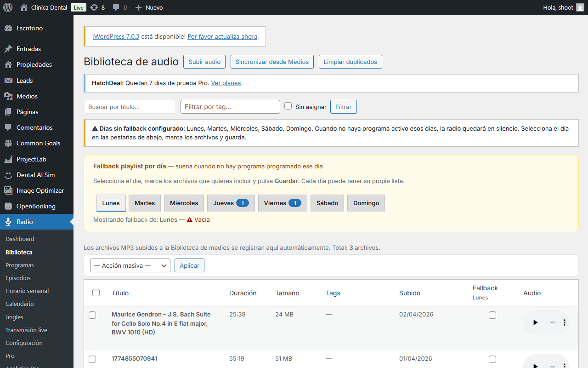This screenshot has width=588, height=368.
Task: Enable Fallback for the 1774855070941 row
Action: tap(492, 359)
